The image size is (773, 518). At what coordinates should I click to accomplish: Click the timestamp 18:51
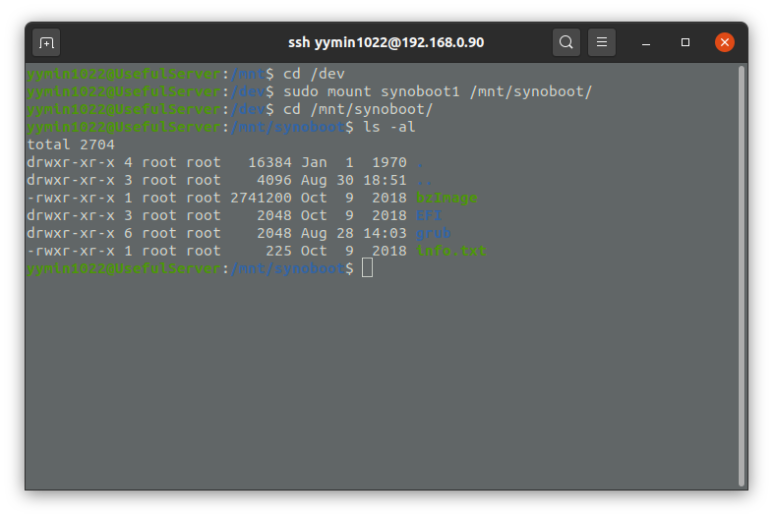(x=385, y=180)
